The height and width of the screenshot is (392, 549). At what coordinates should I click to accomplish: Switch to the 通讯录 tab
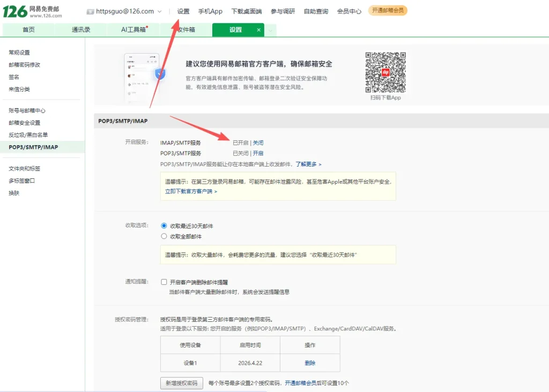[x=81, y=30]
